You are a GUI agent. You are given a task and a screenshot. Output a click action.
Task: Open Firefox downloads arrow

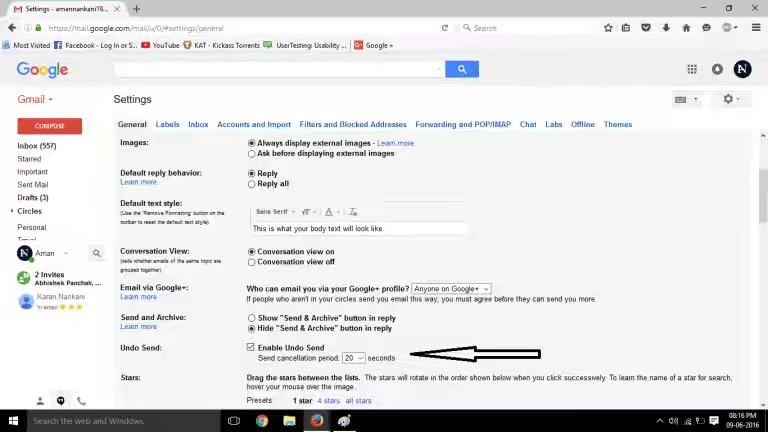[666, 28]
